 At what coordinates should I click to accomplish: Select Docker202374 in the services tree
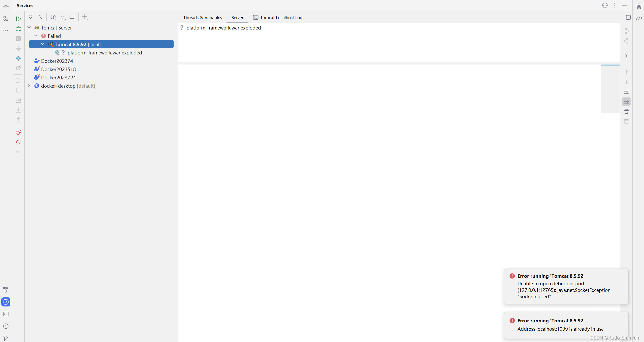57,61
